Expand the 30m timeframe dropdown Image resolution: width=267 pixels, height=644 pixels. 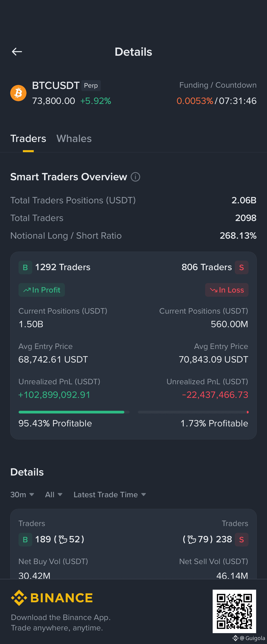(x=22, y=495)
